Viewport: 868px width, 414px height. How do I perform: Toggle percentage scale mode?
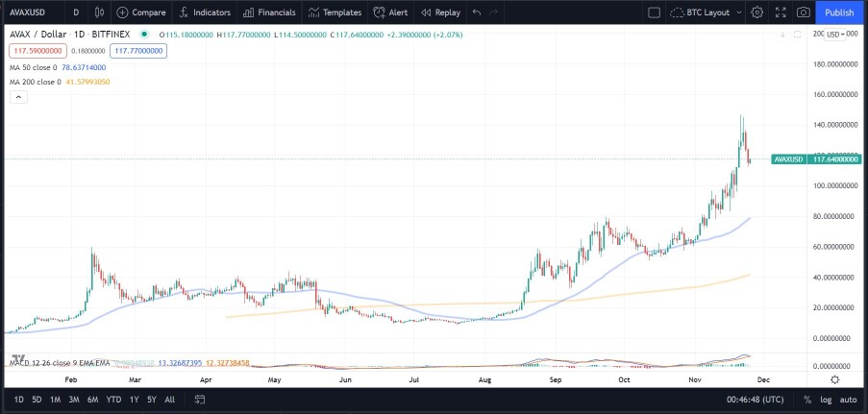click(807, 399)
